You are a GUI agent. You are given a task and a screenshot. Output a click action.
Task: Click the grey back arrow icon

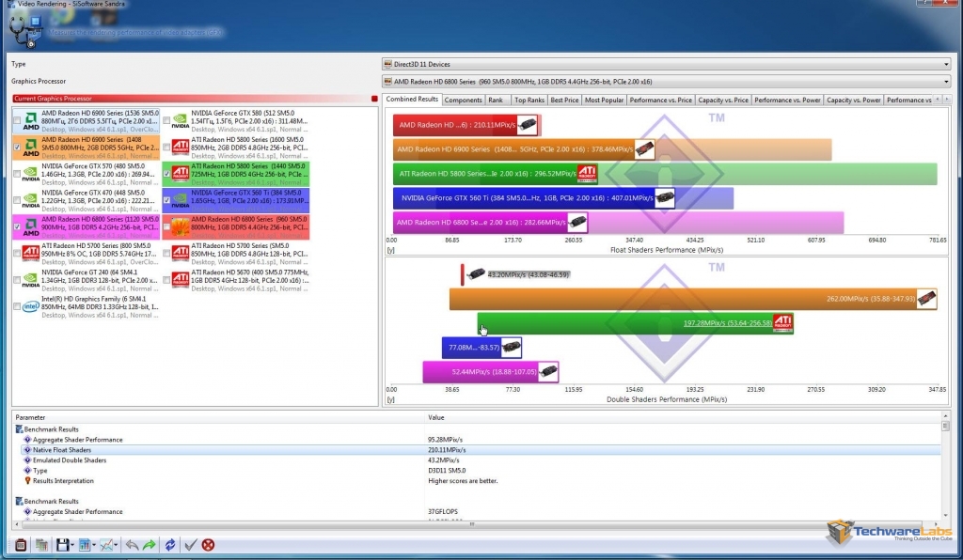coord(132,545)
